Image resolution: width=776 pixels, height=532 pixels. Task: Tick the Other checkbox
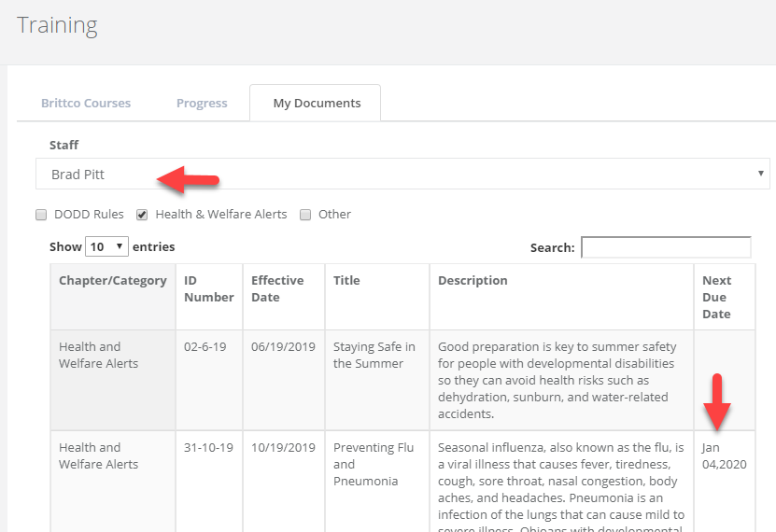pos(305,215)
